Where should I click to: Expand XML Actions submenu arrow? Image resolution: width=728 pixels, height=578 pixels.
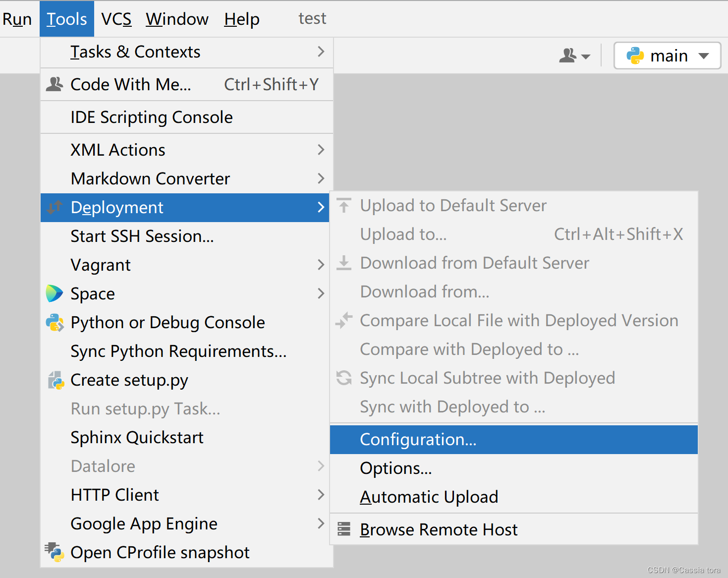tap(321, 150)
